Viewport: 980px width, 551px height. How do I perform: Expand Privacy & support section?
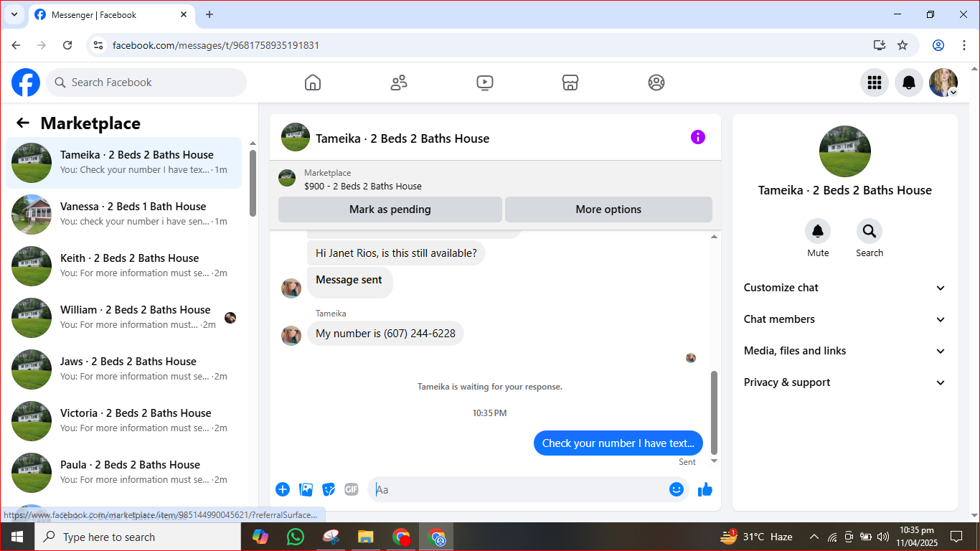[845, 382]
